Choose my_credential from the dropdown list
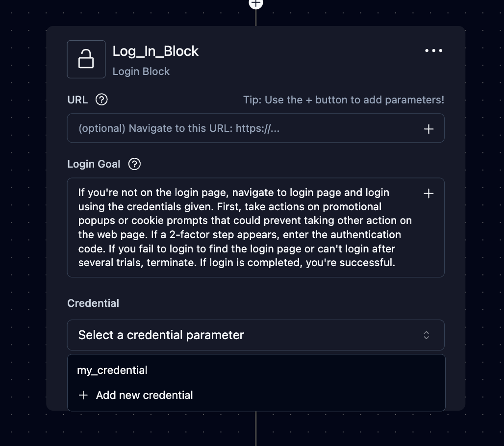 tap(112, 370)
